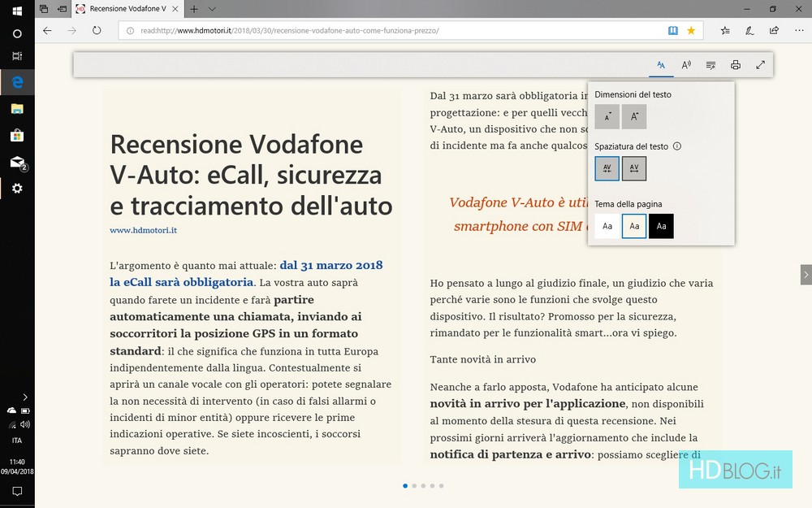Open volume control tray icon
Screen dimensions: 812x508
click(25, 424)
